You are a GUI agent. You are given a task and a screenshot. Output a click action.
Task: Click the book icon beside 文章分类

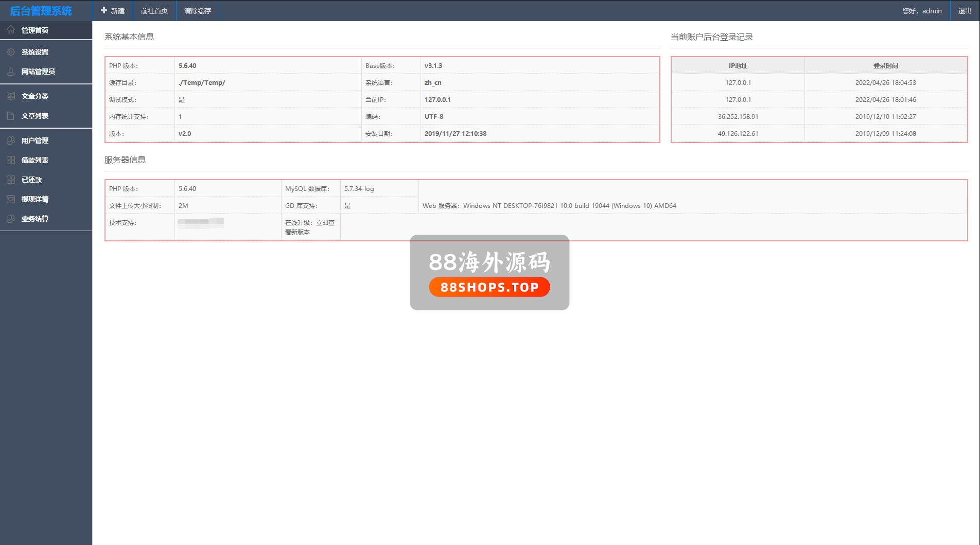tap(11, 96)
